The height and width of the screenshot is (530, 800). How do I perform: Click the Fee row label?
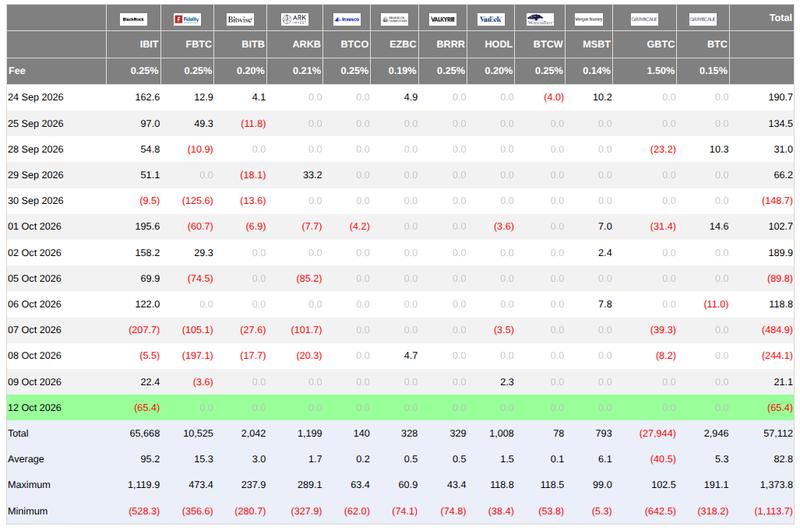point(17,71)
